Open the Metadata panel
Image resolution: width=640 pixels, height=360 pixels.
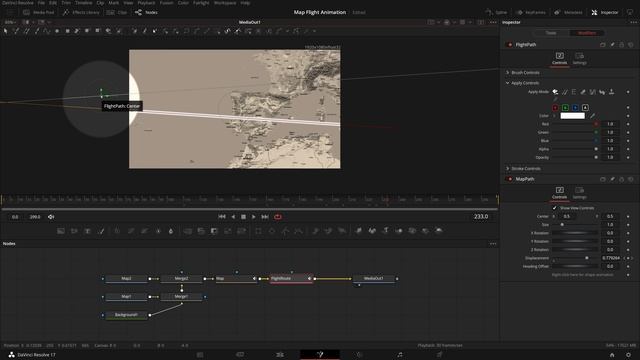(x=569, y=12)
